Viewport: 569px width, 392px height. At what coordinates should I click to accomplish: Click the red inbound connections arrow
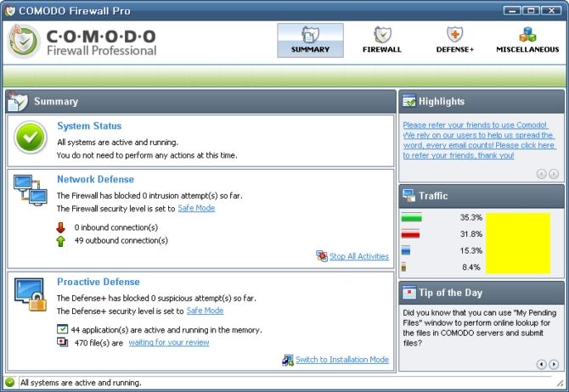tap(60, 227)
